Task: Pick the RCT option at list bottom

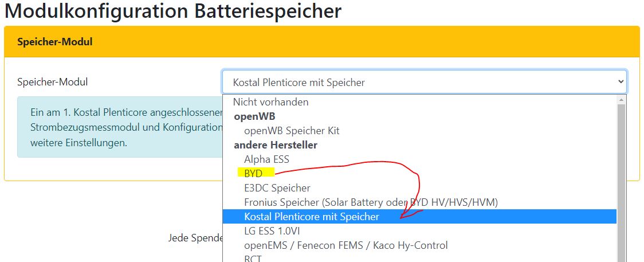Action: (253, 259)
